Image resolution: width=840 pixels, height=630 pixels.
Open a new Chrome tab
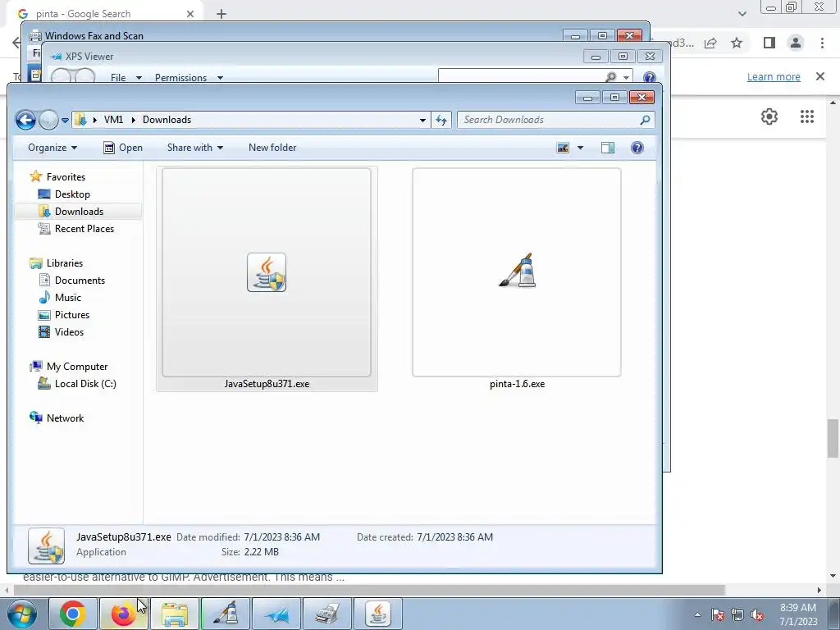click(221, 14)
